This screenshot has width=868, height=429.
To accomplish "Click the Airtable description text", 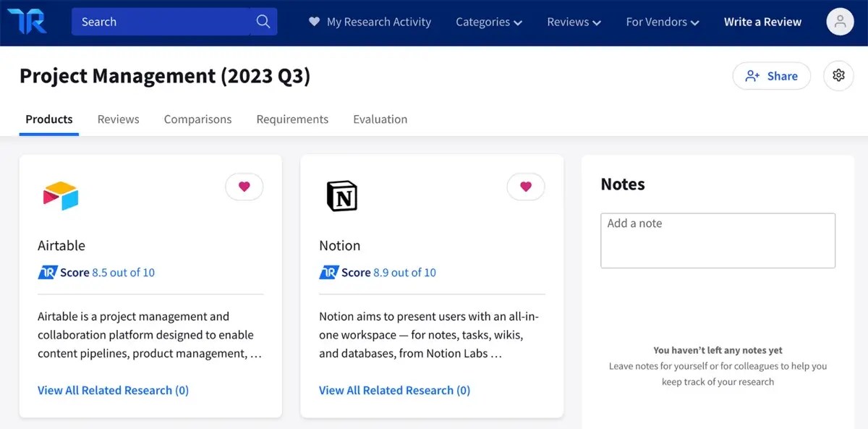I will tap(150, 335).
